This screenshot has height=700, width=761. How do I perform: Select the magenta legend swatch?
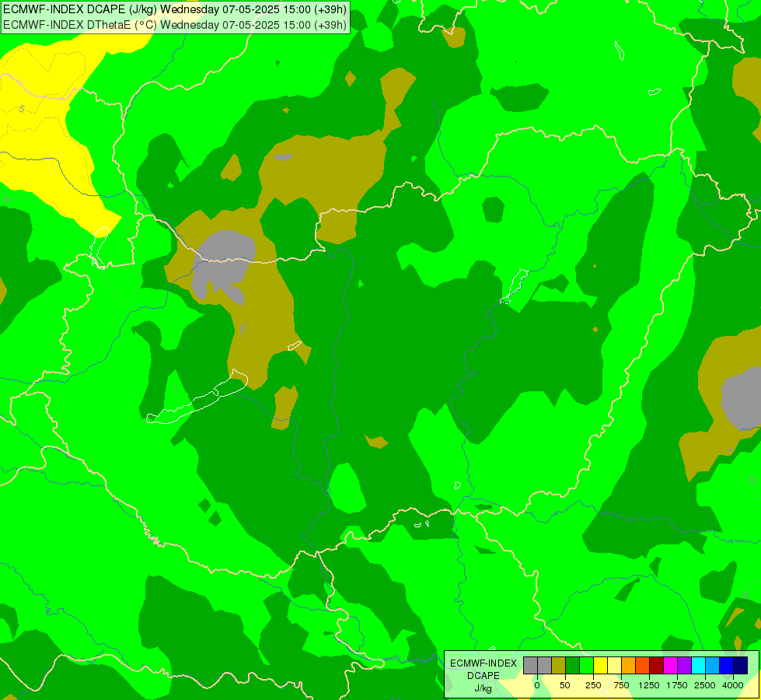pyautogui.click(x=670, y=666)
